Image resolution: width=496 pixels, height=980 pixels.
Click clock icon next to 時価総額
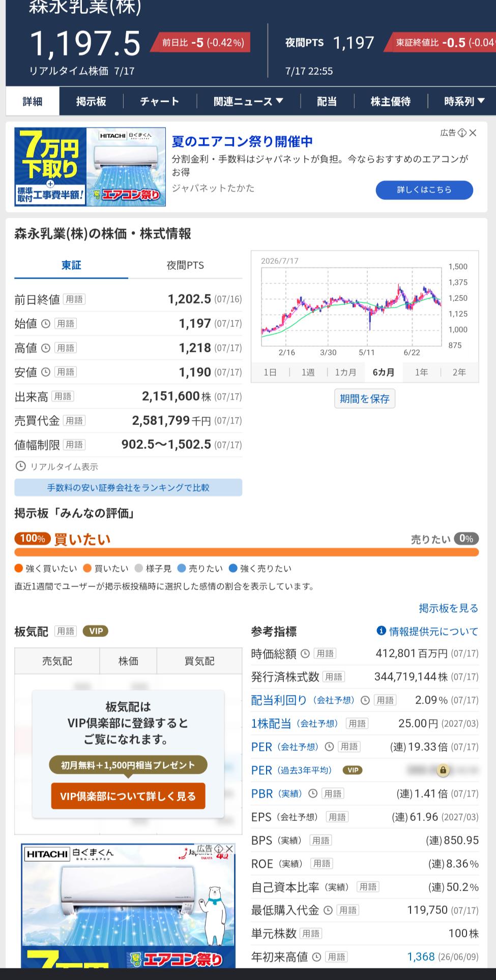[305, 654]
